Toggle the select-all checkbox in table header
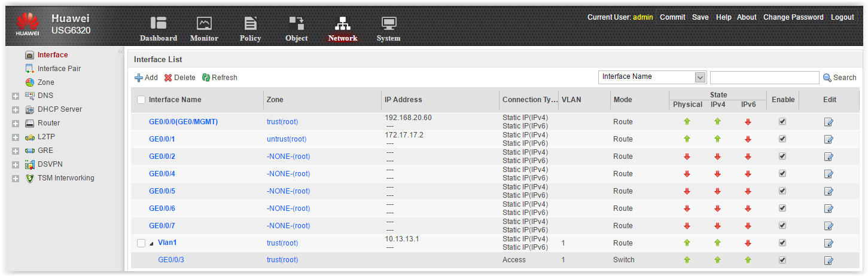This screenshot has width=868, height=276. pyautogui.click(x=141, y=100)
